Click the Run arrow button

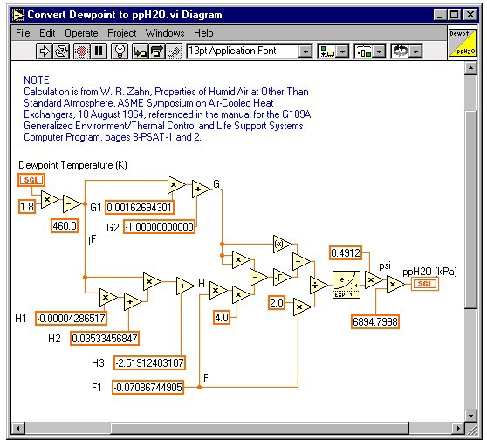click(45, 51)
